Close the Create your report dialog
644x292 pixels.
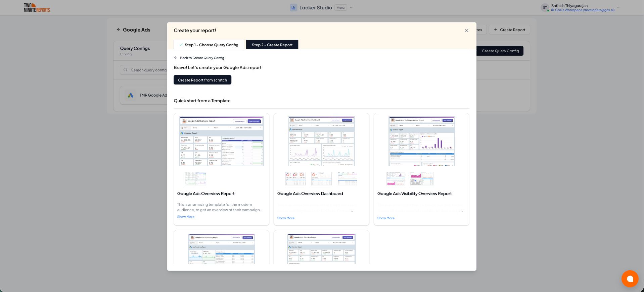[466, 31]
